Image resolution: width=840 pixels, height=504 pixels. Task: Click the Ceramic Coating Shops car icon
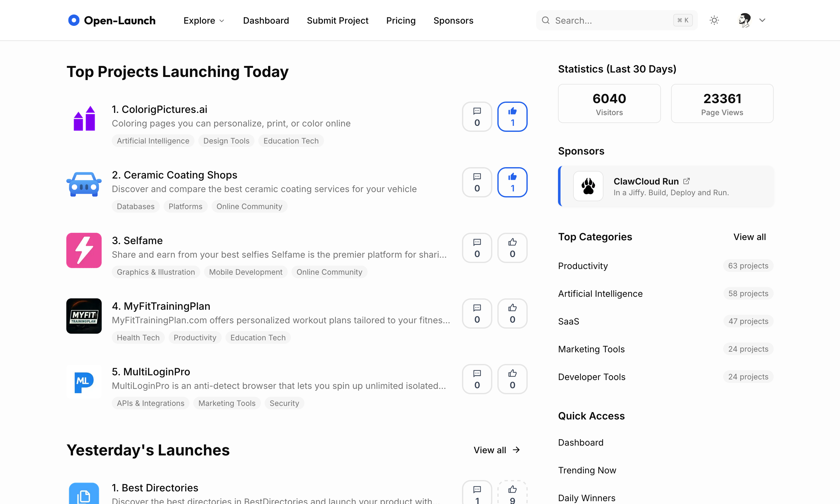[x=84, y=185]
